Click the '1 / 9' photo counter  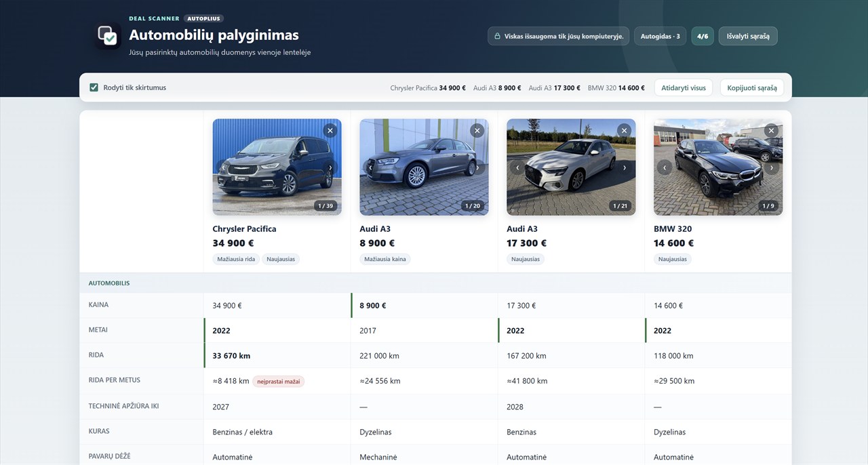pos(768,205)
